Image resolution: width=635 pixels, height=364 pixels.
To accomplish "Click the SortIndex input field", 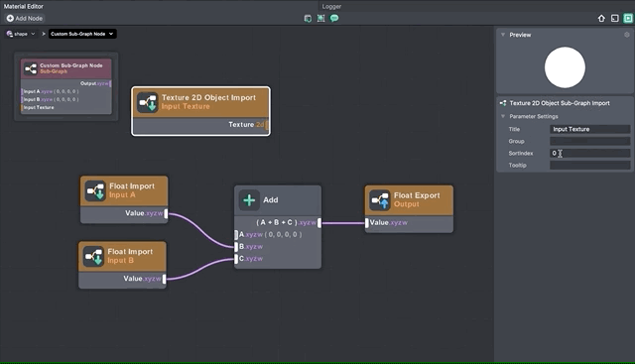I will 589,153.
